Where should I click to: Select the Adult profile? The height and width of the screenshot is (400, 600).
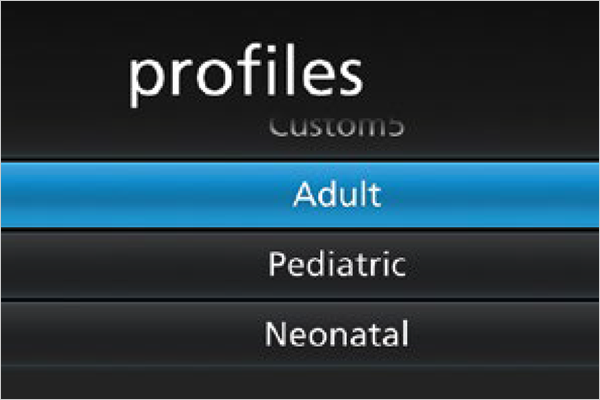click(336, 194)
